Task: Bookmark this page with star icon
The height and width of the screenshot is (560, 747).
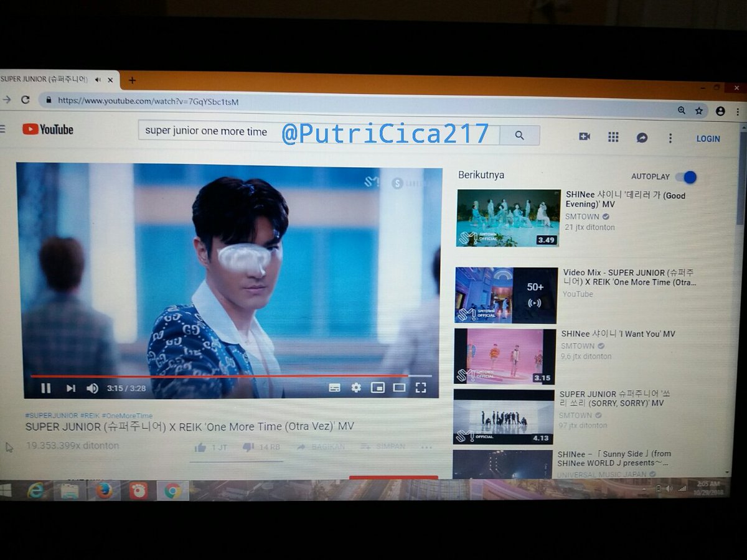Action: click(699, 111)
